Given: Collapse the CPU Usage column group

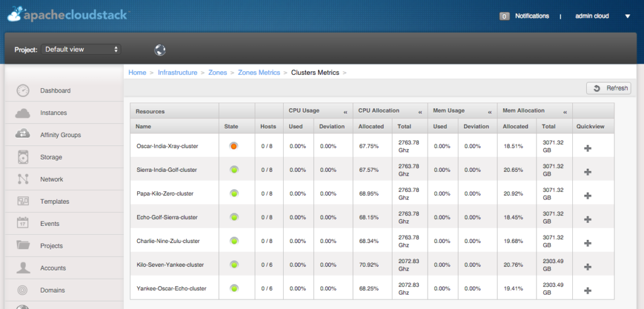Looking at the screenshot, I should point(345,111).
